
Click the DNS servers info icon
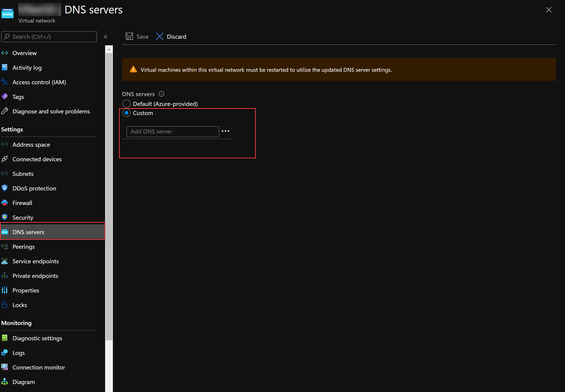tap(161, 94)
